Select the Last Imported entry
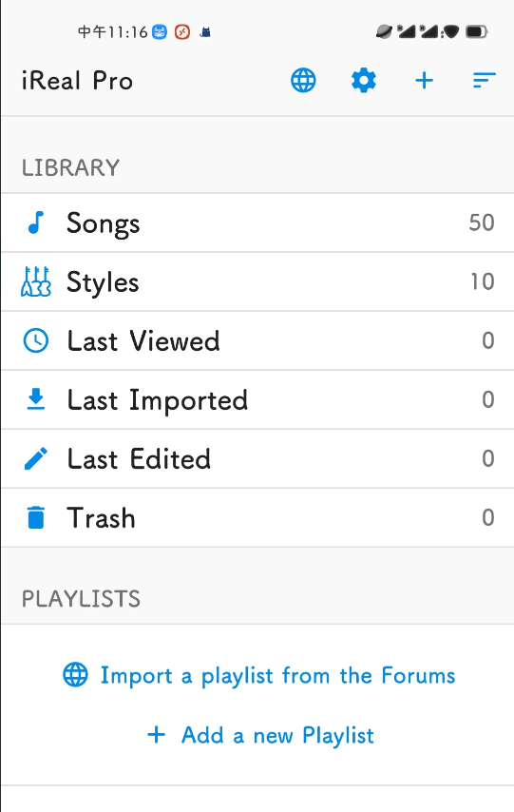 click(257, 399)
